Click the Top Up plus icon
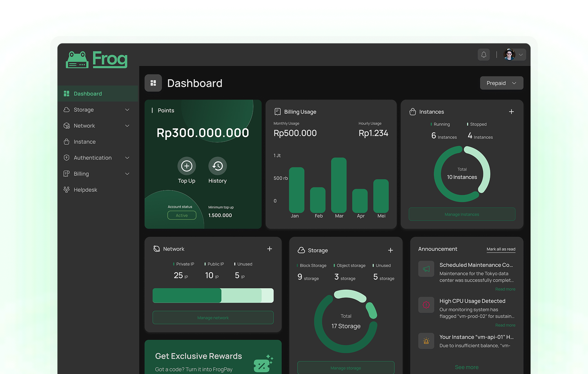Image resolution: width=588 pixels, height=374 pixels. coord(187,166)
